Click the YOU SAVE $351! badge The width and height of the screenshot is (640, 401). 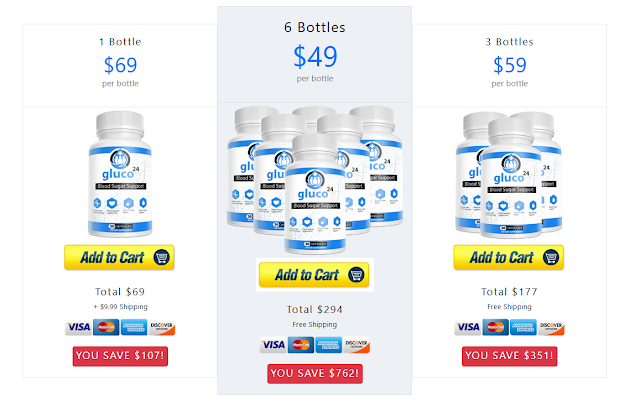click(509, 356)
